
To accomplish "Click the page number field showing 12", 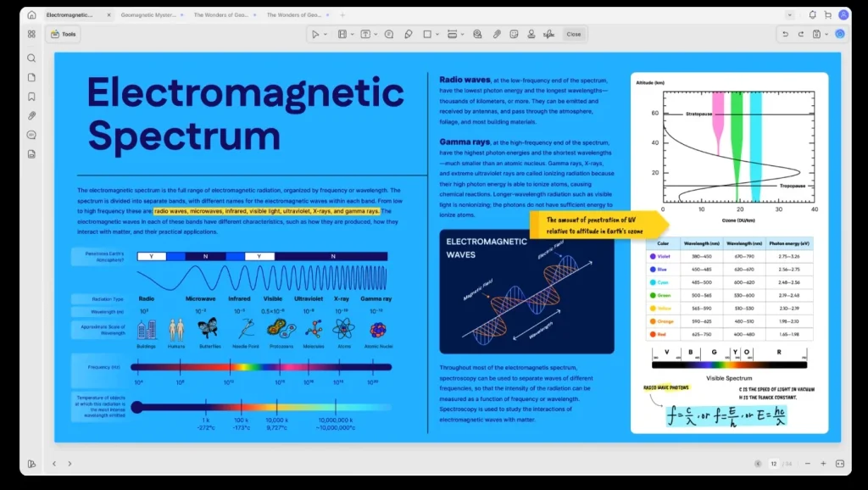I will point(774,464).
